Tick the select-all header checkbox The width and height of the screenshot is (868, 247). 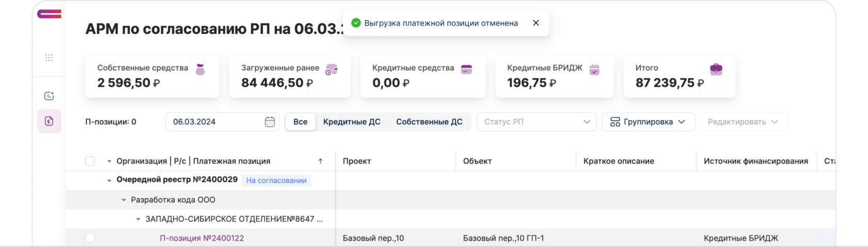point(90,161)
